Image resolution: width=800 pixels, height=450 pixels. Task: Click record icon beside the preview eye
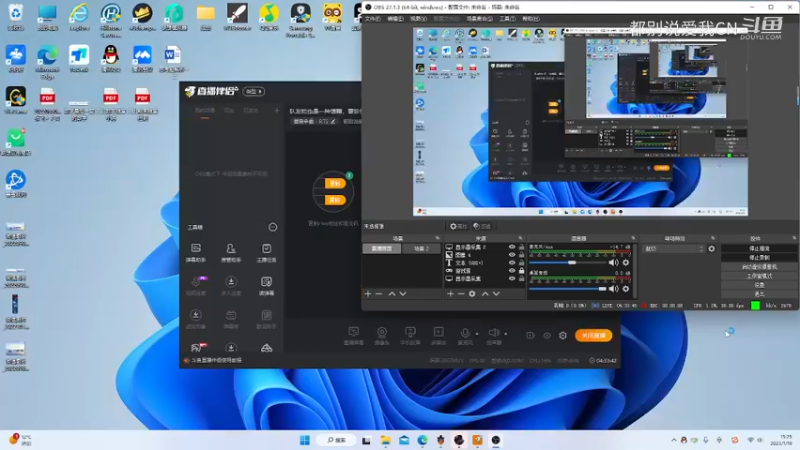pos(531,336)
